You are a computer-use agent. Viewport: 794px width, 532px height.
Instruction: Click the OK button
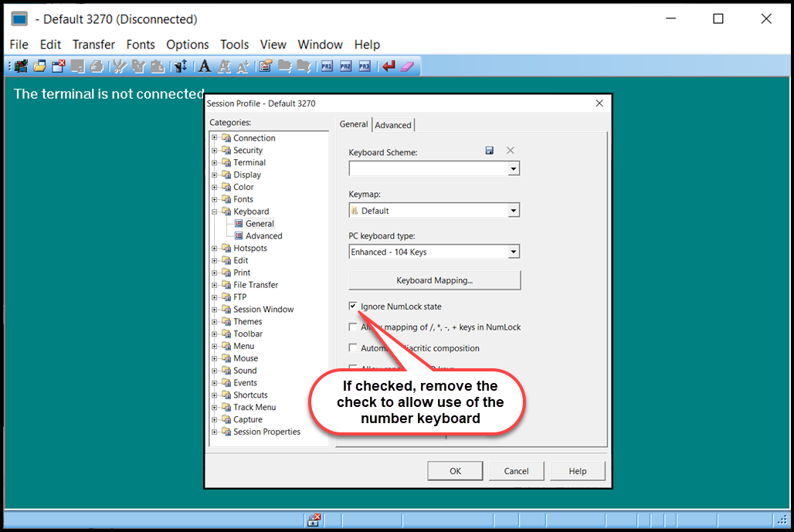point(455,470)
